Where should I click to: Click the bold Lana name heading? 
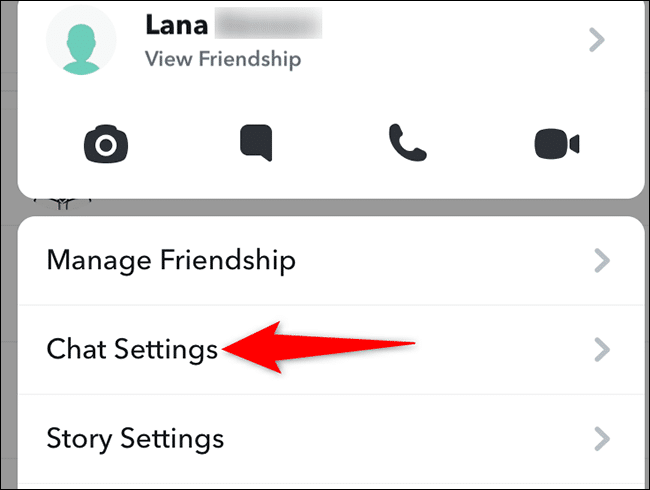177,25
